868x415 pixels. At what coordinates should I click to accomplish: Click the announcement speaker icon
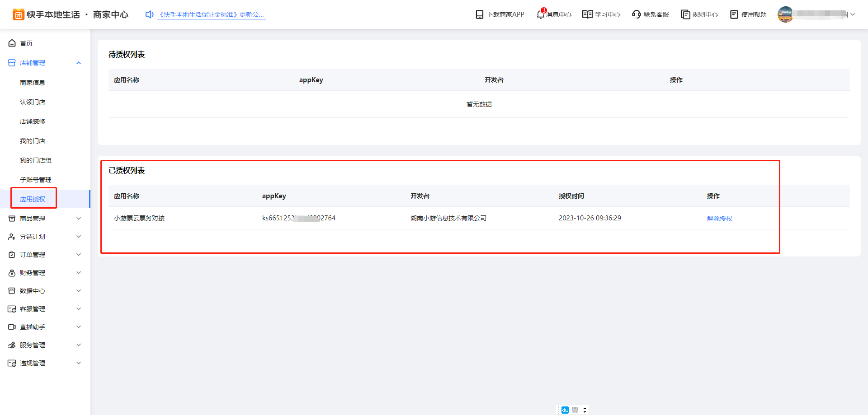click(150, 15)
